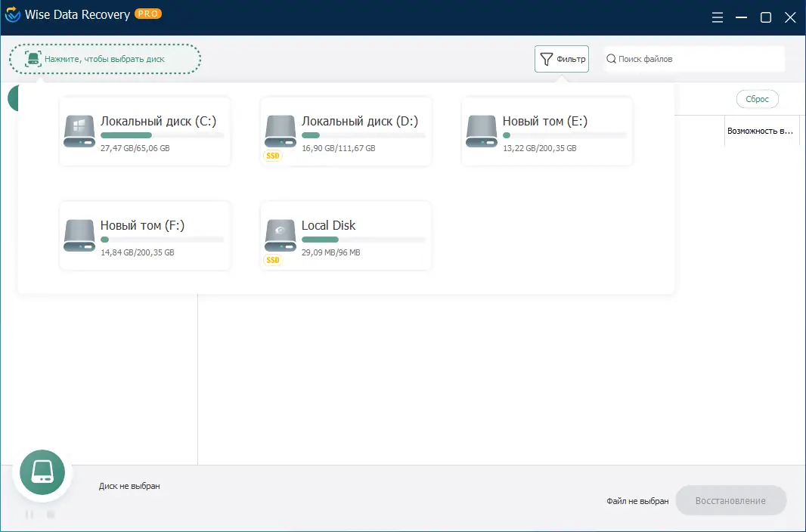This screenshot has height=532, width=806.
Task: Click the E: drive usage bar
Action: (564, 135)
